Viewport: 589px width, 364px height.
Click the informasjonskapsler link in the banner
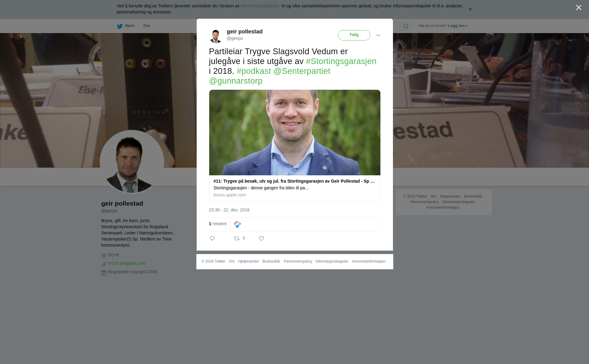tap(260, 6)
